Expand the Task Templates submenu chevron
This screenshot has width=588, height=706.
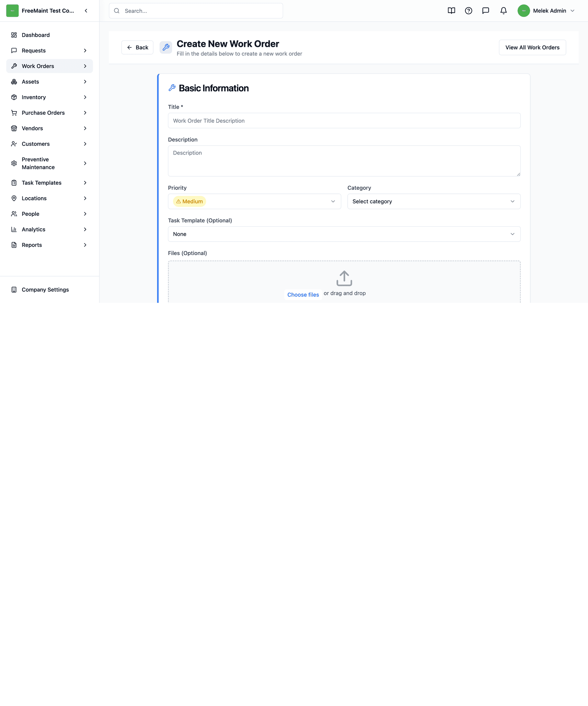tap(85, 182)
